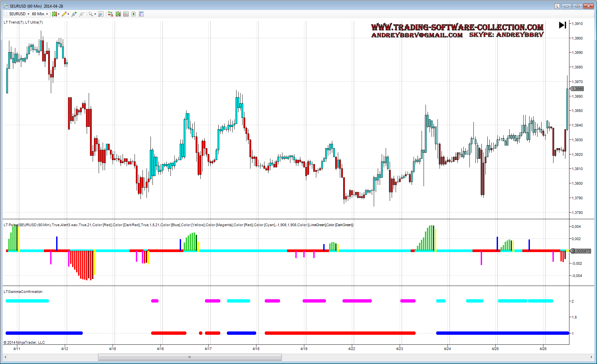
Task: Select the pencil drawing tools icon
Action: 64,14
